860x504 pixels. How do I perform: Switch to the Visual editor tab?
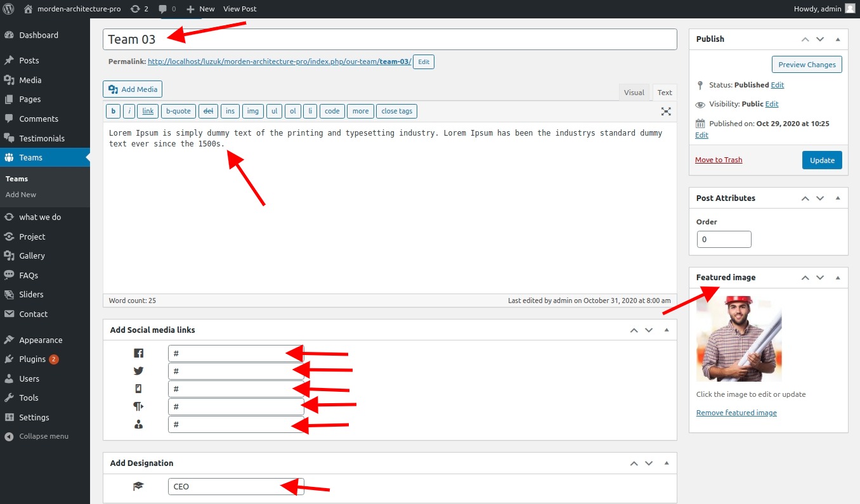tap(634, 93)
